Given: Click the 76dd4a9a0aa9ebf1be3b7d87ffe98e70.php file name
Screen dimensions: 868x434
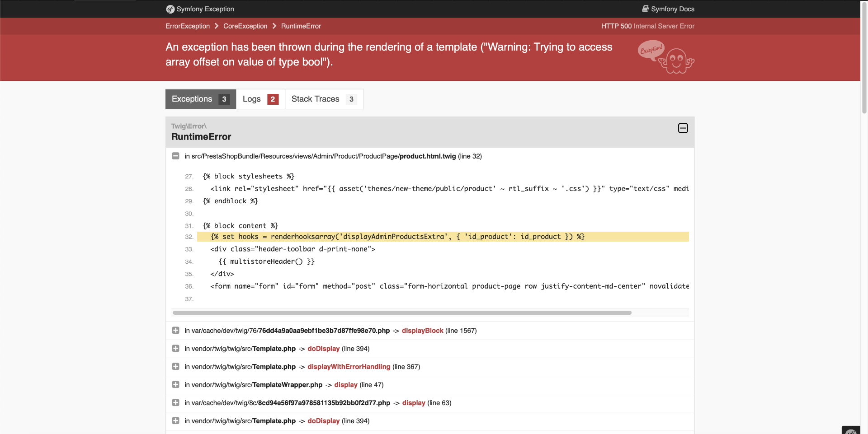Looking at the screenshot, I should 324,331.
